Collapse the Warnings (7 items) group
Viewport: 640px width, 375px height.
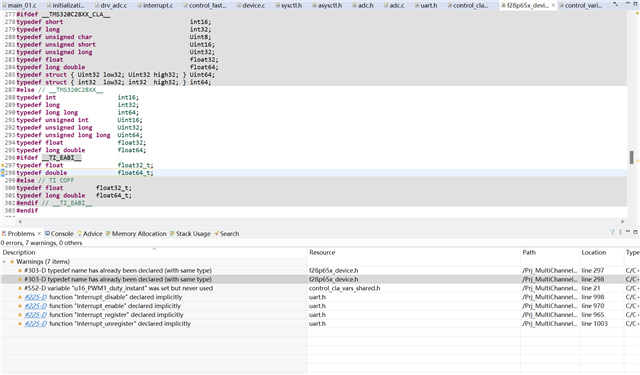click(x=4, y=262)
